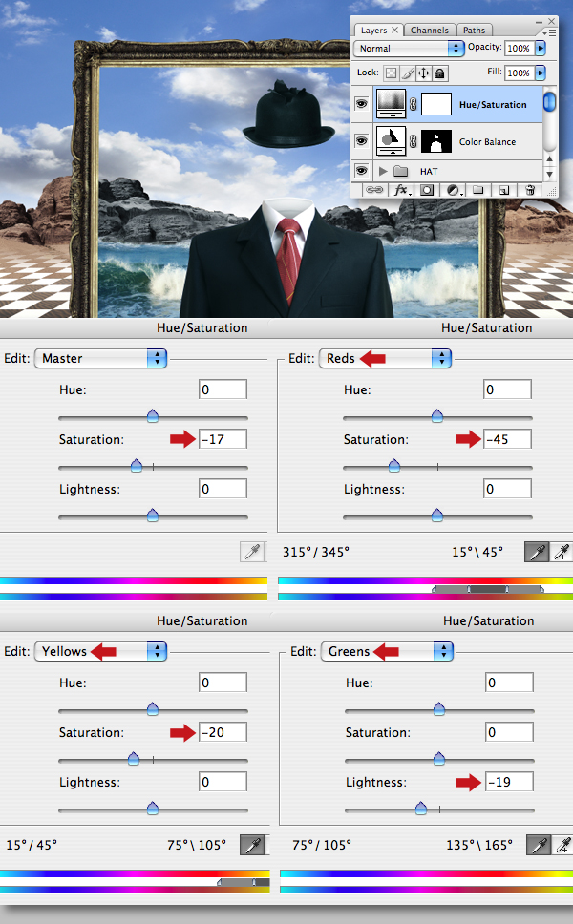Viewport: 573px width, 924px height.
Task: Click the Reds Saturation field showing -45
Action: pos(507,439)
